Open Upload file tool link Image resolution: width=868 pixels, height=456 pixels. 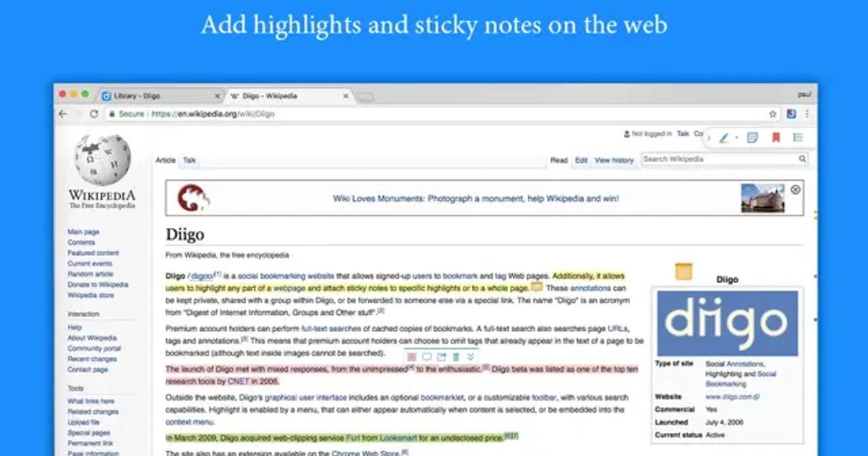click(84, 422)
